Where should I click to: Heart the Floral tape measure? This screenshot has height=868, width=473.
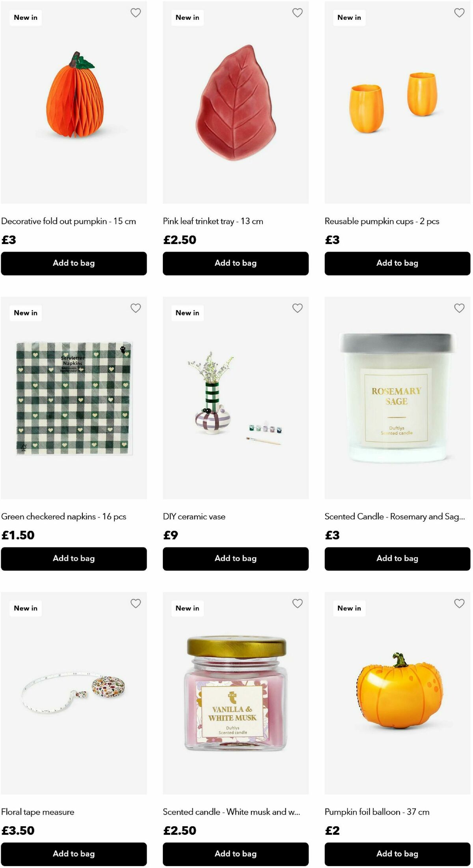tap(136, 603)
